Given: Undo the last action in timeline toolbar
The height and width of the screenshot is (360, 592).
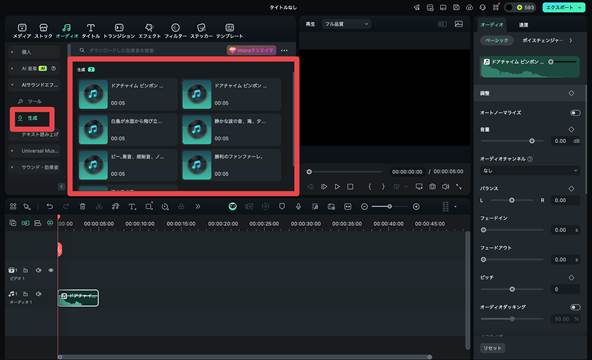Looking at the screenshot, I should pos(49,206).
